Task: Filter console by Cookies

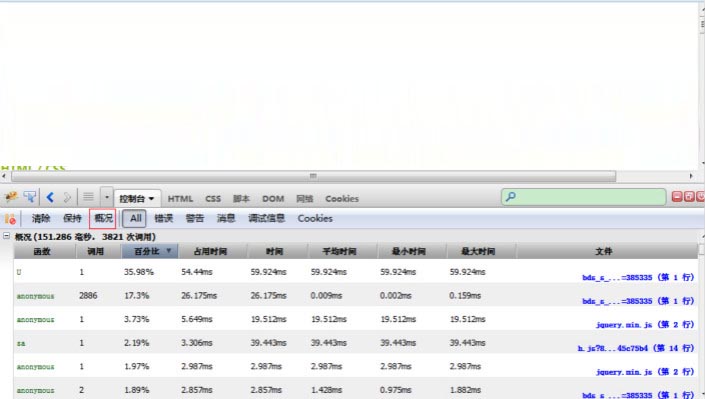Action: coord(315,219)
